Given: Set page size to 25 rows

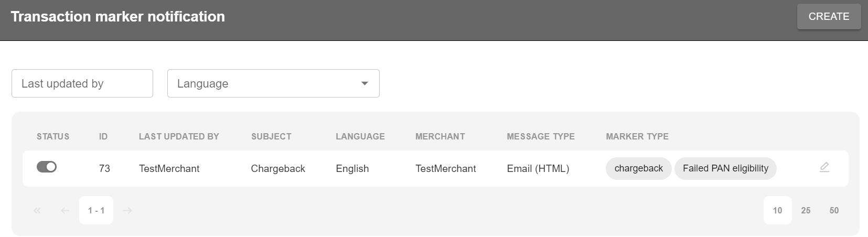Looking at the screenshot, I should point(806,210).
